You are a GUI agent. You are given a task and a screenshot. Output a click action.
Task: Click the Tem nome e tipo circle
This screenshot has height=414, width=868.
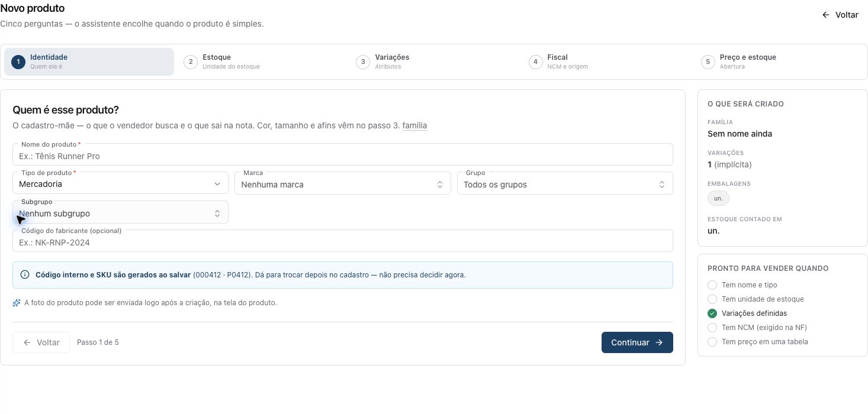point(712,285)
